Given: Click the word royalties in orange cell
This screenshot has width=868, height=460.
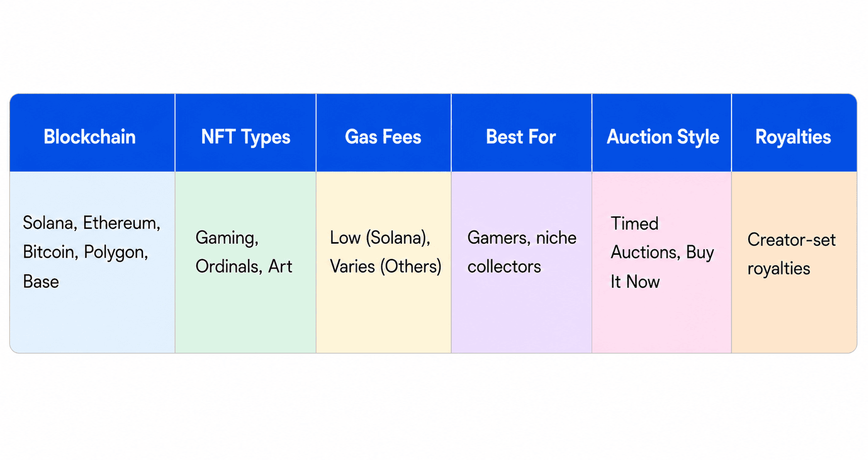Looking at the screenshot, I should 779,268.
